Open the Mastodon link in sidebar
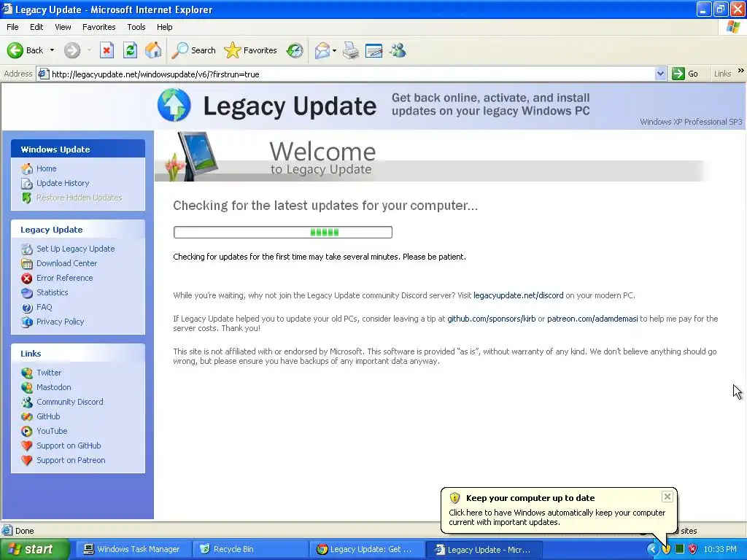 (x=54, y=388)
